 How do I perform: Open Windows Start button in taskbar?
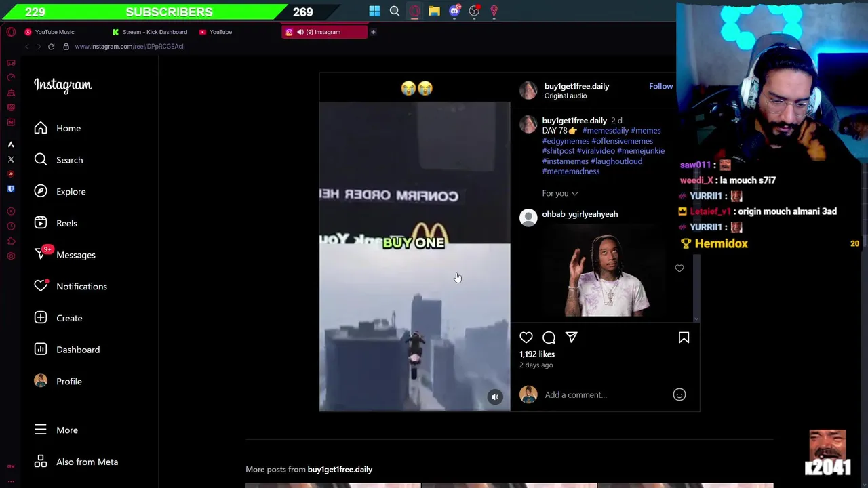click(x=374, y=11)
